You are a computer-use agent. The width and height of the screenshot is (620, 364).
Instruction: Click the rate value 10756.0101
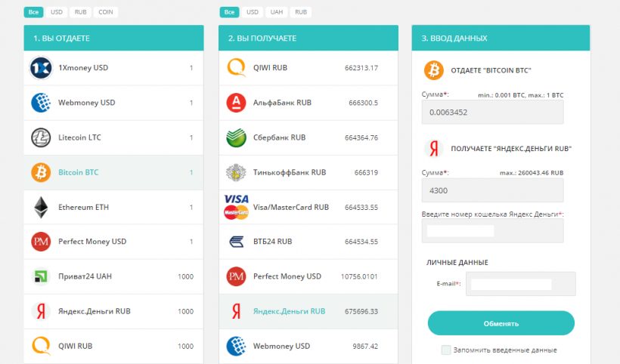pos(359,276)
